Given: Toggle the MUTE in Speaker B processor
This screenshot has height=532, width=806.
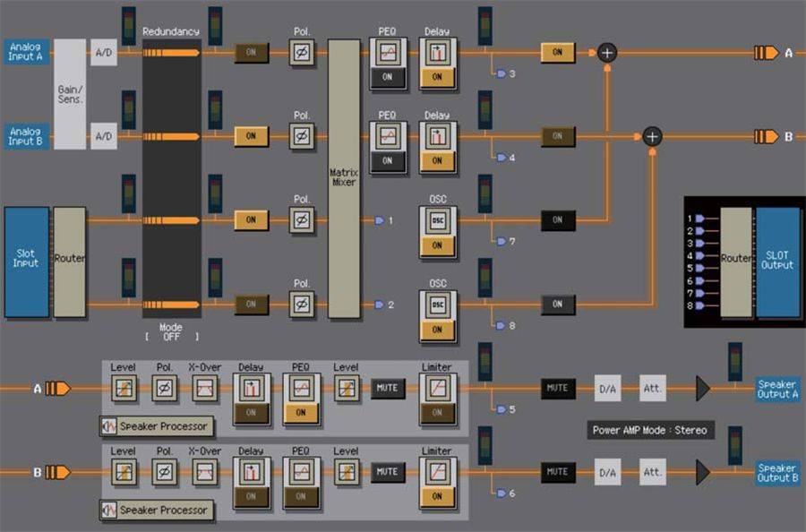Looking at the screenshot, I should pos(387,471).
